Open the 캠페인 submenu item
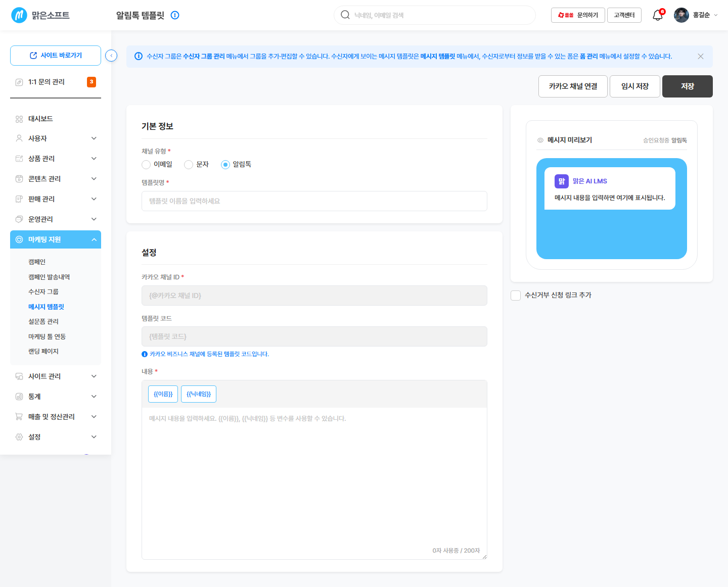The width and height of the screenshot is (728, 587). click(37, 262)
